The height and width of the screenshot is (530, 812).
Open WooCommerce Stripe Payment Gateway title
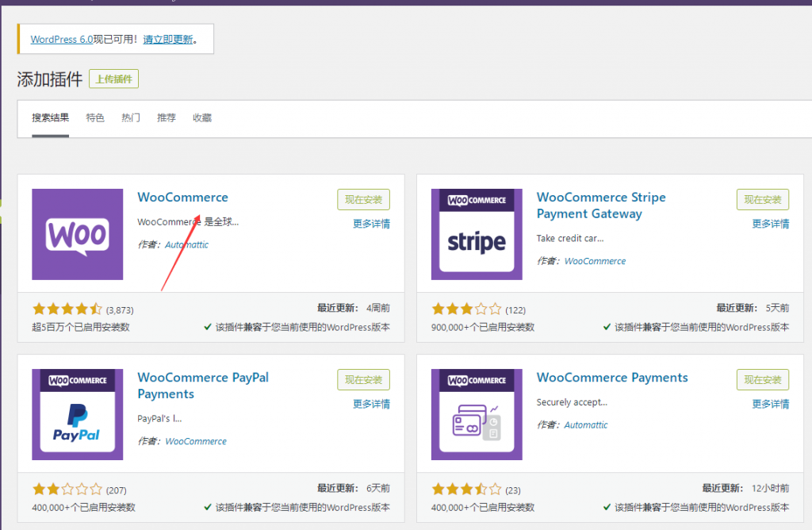(x=601, y=205)
